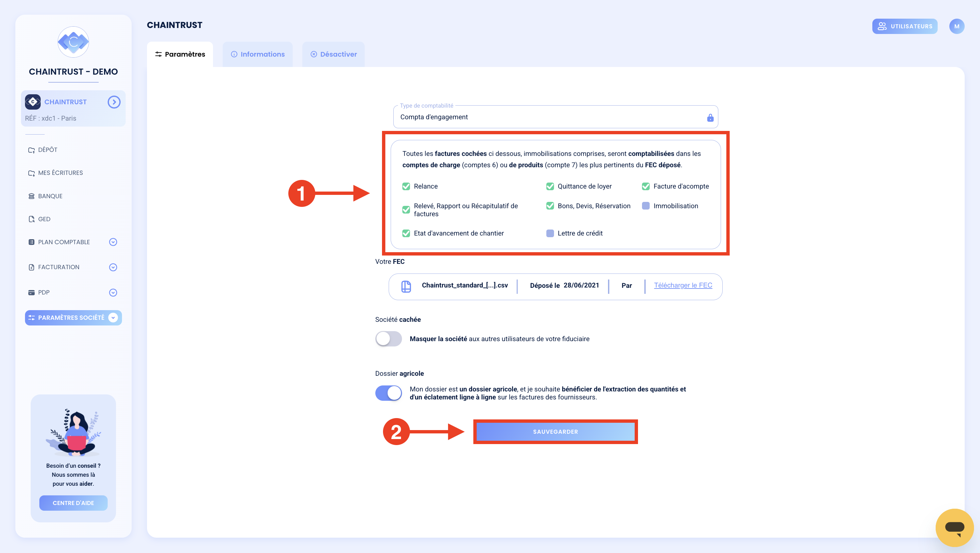980x553 pixels.
Task: Click the Désactiver tab cross icon
Action: point(313,54)
